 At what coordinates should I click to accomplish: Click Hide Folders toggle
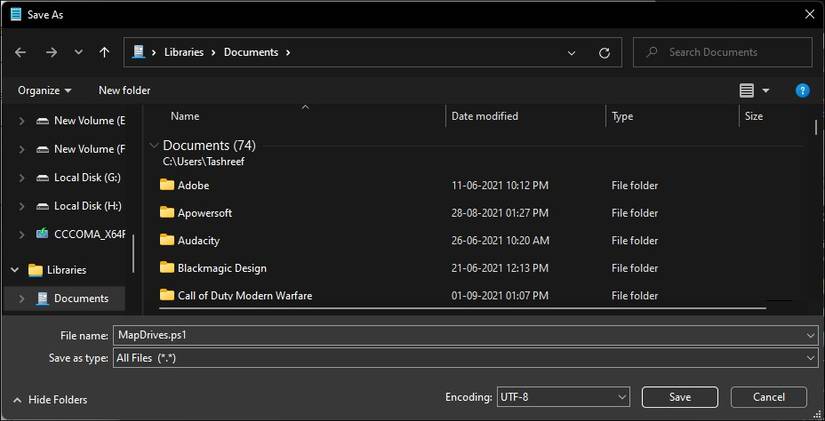[x=51, y=400]
